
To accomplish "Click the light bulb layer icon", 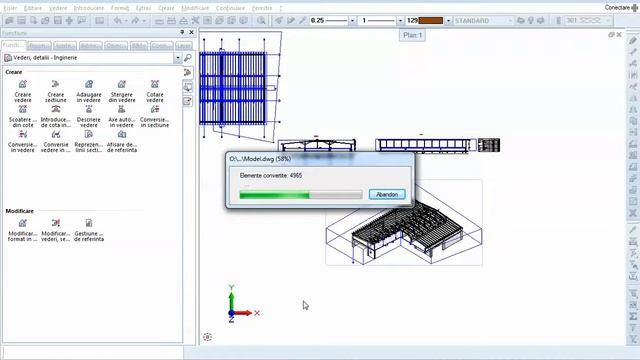I will tap(531, 20).
